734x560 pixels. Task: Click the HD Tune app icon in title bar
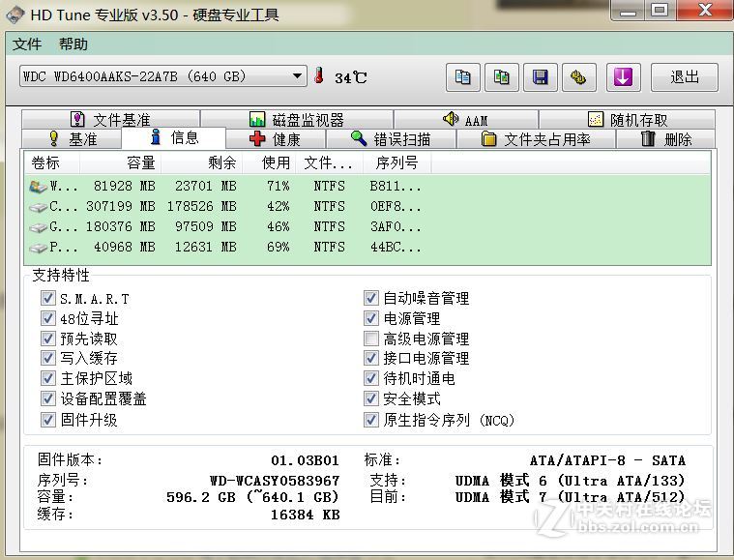pyautogui.click(x=15, y=15)
